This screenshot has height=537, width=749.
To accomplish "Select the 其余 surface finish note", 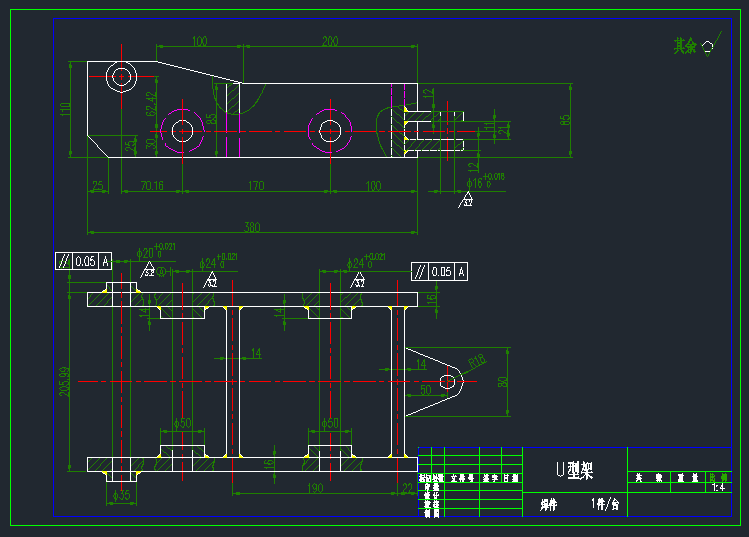I will click(685, 46).
